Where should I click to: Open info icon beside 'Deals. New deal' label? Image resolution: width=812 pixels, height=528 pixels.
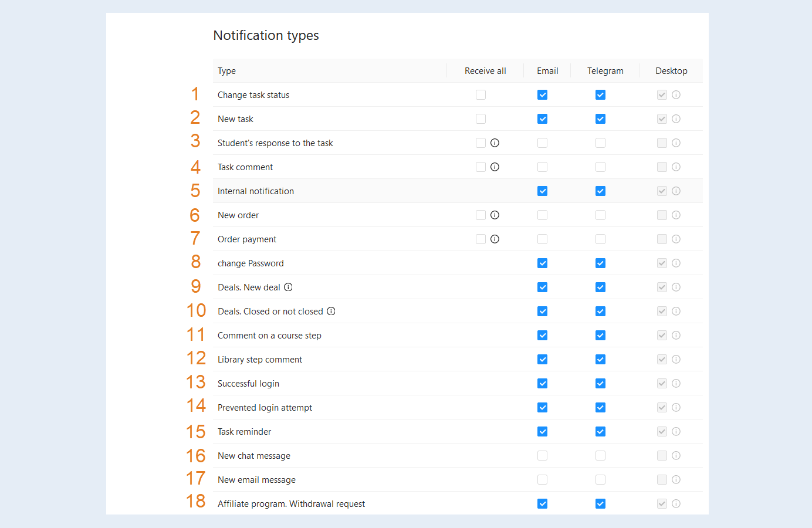pyautogui.click(x=288, y=287)
